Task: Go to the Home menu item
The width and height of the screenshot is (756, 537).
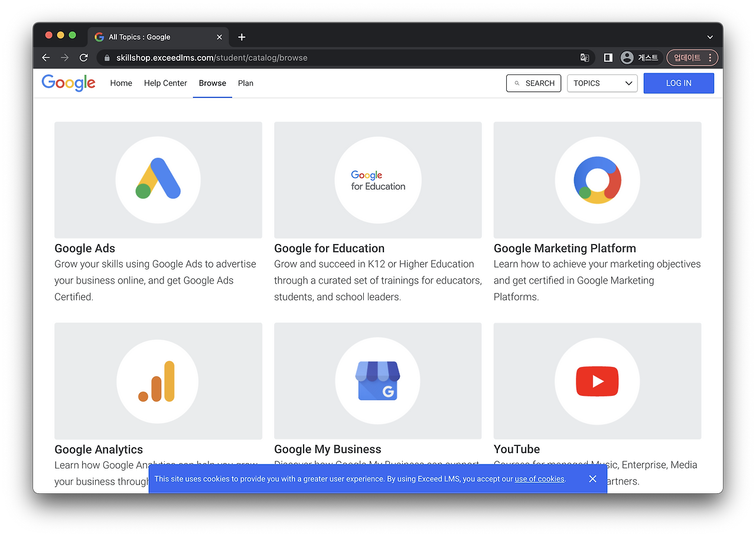Action: (x=121, y=83)
